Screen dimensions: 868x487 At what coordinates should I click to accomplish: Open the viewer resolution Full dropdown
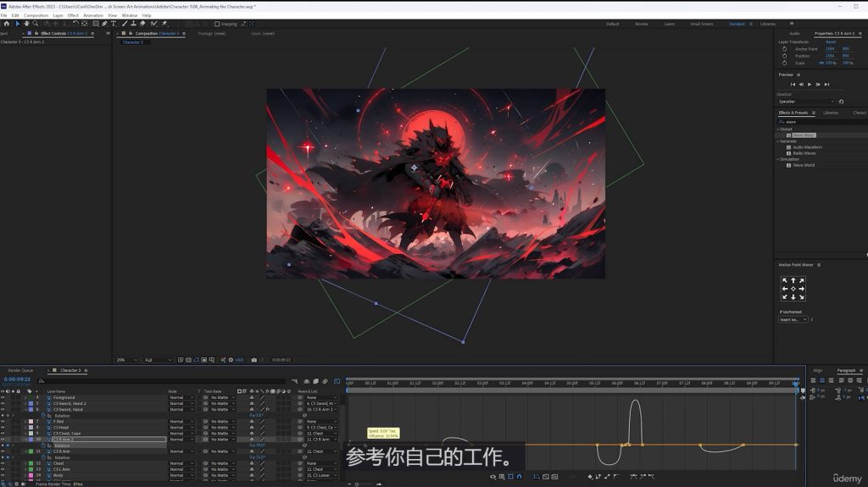coord(158,360)
